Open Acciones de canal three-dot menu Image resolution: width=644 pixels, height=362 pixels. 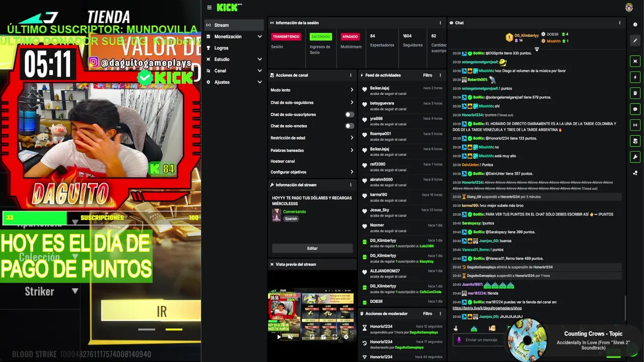(351, 75)
